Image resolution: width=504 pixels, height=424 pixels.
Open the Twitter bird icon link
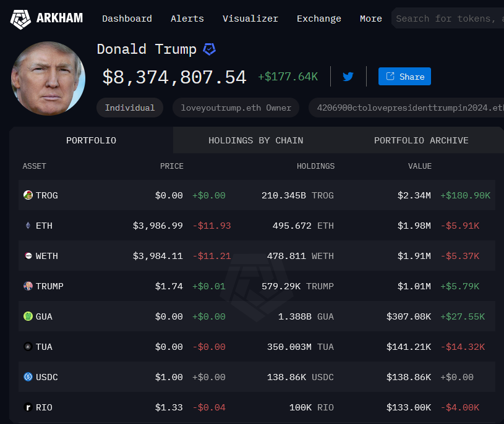[x=348, y=77]
